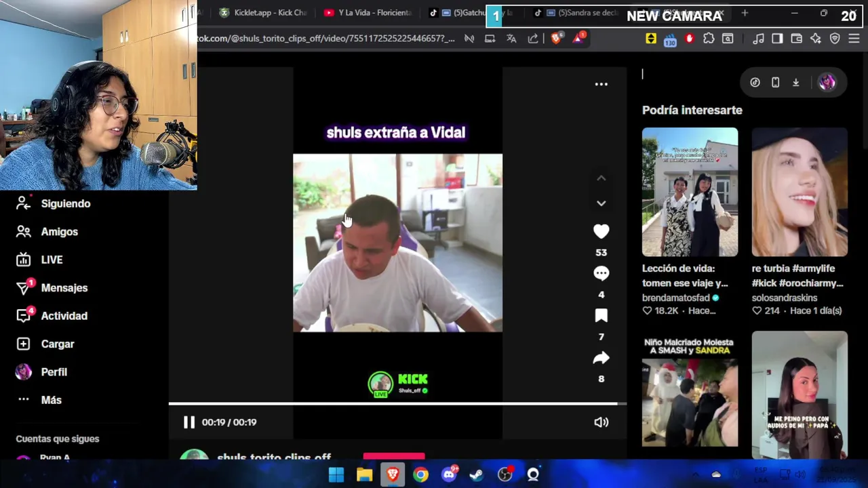Open Mensajes from the sidebar
The width and height of the screenshot is (868, 488).
pos(52,287)
